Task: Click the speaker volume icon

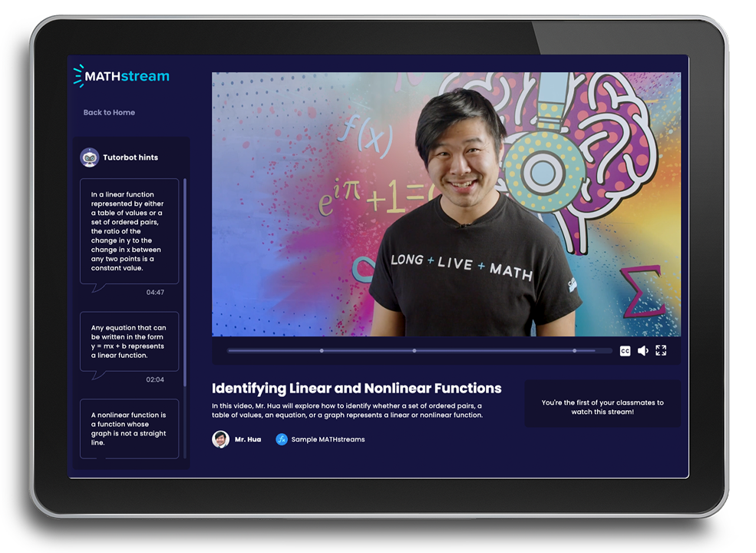Action: tap(643, 350)
